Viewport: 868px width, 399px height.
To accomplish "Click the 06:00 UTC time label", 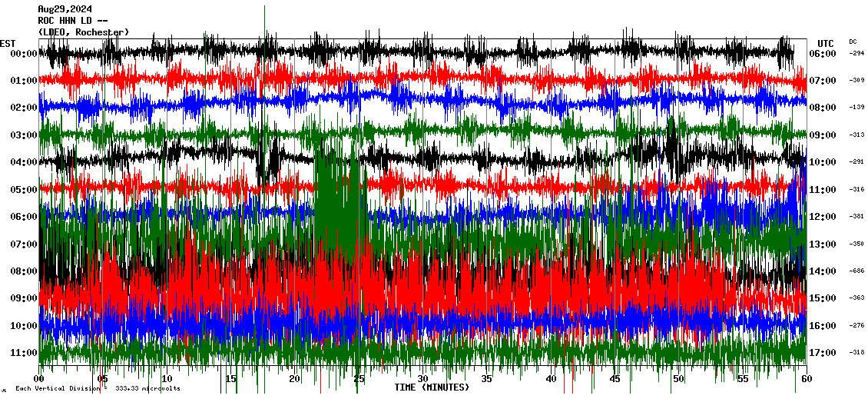I will 825,54.
